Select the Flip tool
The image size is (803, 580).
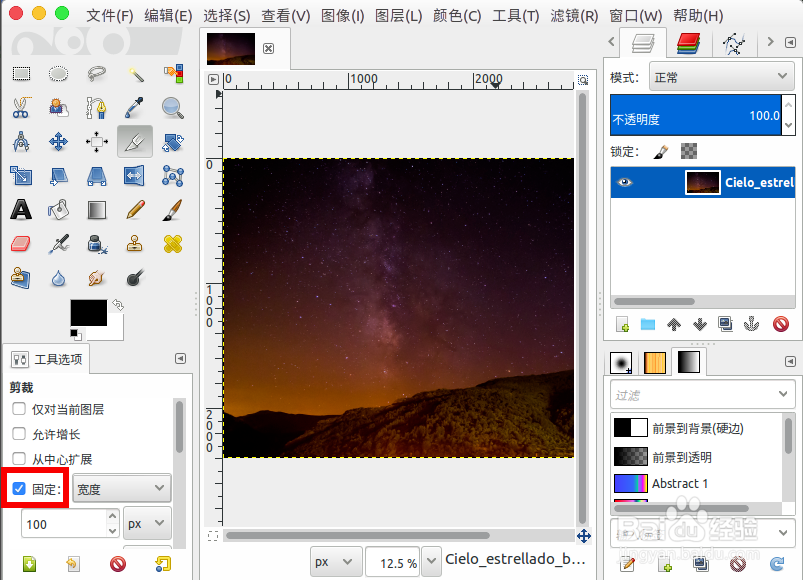coord(135,176)
